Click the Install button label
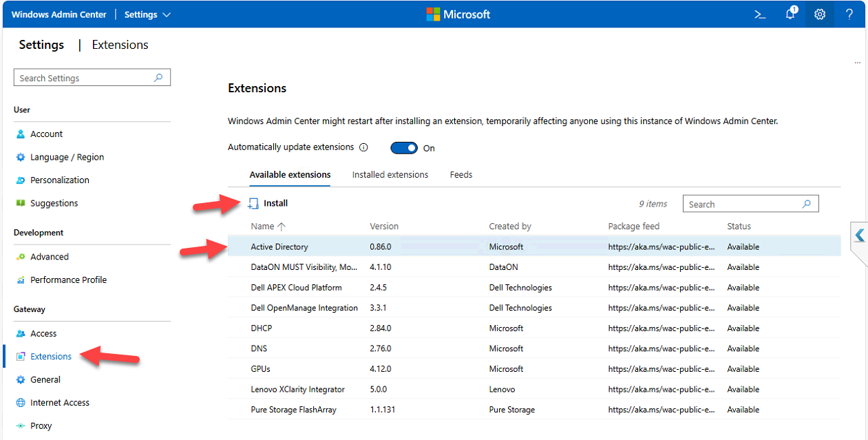Screen dimensions: 868x440 tap(275, 204)
